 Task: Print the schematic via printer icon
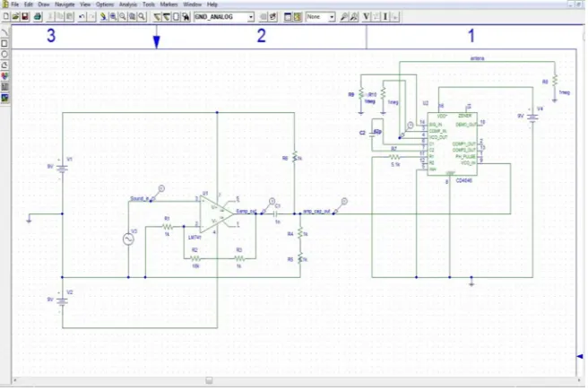coord(38,17)
